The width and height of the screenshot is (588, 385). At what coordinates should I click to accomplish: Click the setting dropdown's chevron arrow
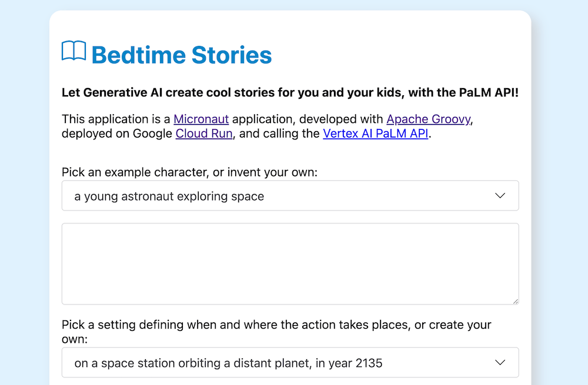[x=500, y=362]
